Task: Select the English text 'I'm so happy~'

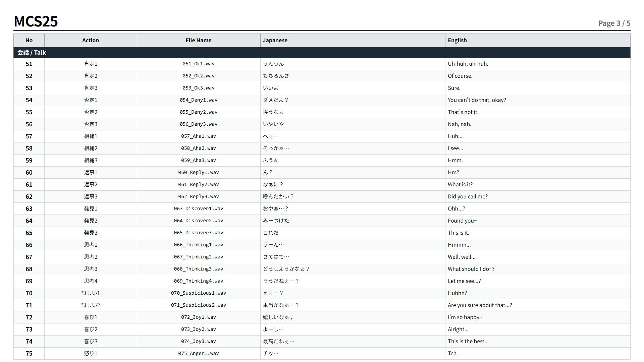Action: (x=465, y=317)
